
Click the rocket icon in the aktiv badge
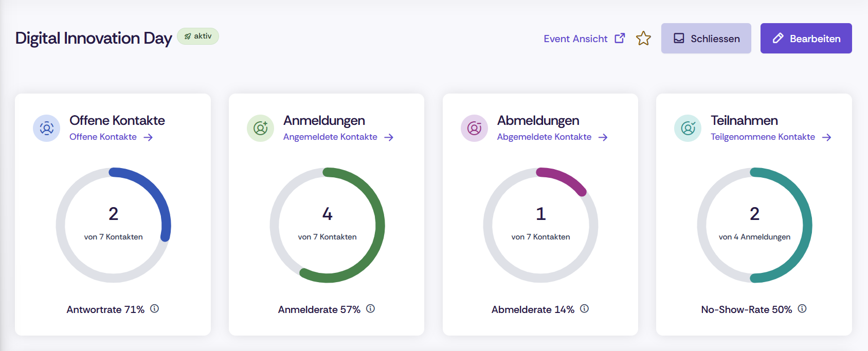[x=187, y=36]
